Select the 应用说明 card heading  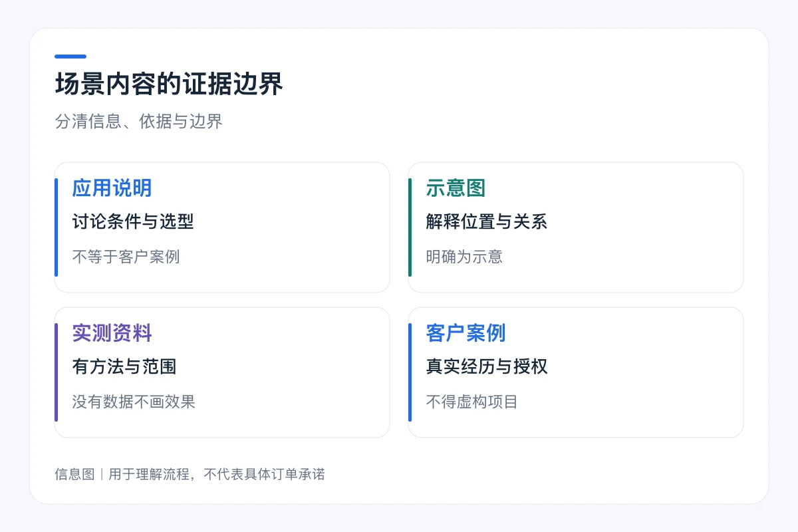112,188
